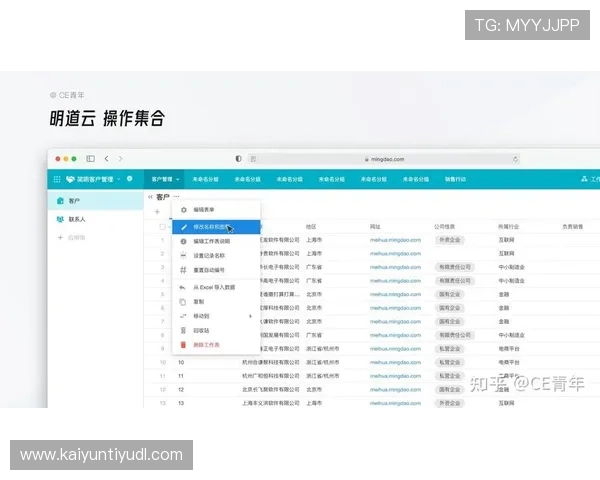Click the workflow icon at top right
600x480 pixels.
tap(584, 179)
